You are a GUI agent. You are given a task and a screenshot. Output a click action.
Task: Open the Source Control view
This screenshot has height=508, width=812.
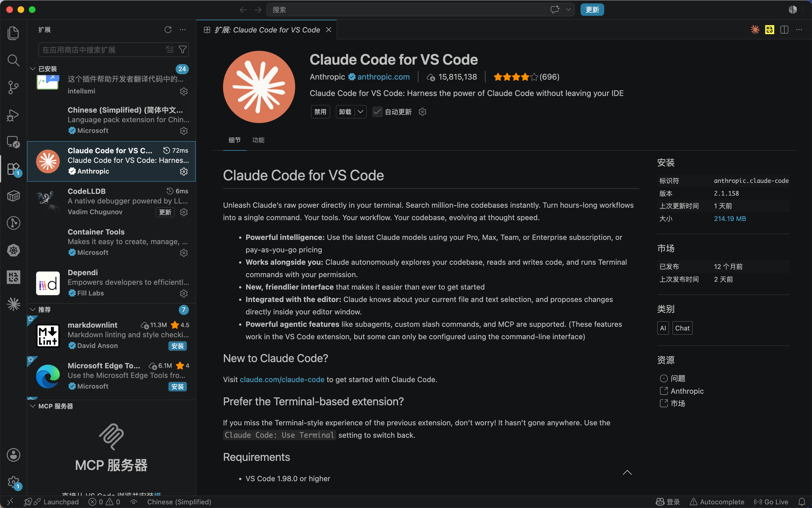(x=14, y=87)
